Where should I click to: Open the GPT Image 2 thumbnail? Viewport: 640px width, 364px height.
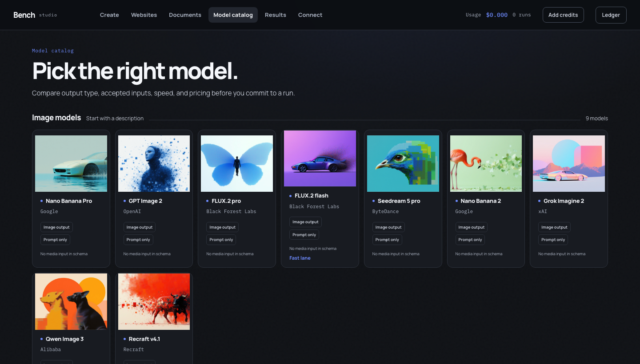(x=154, y=164)
